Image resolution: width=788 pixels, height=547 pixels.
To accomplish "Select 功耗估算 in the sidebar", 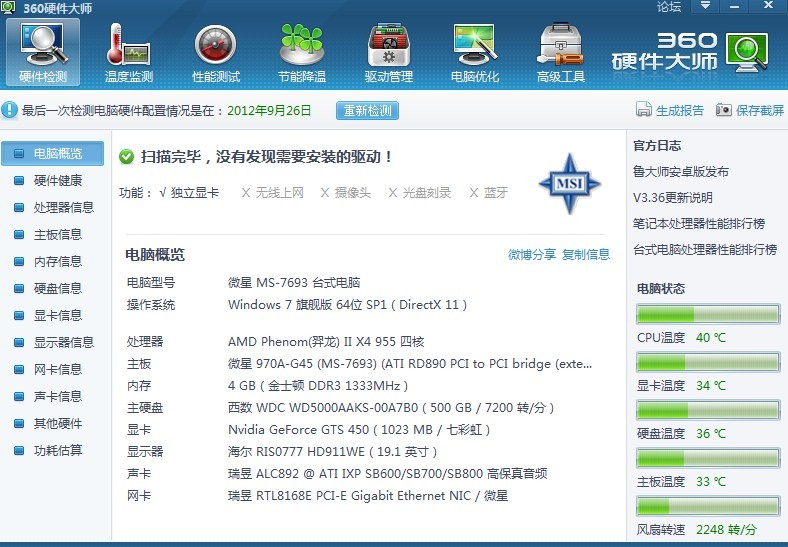I will 53,451.
